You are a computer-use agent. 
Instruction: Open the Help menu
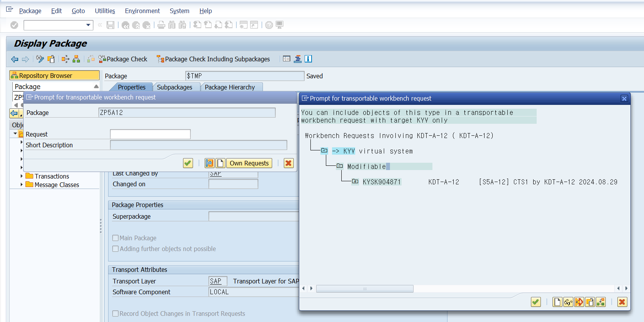(205, 11)
